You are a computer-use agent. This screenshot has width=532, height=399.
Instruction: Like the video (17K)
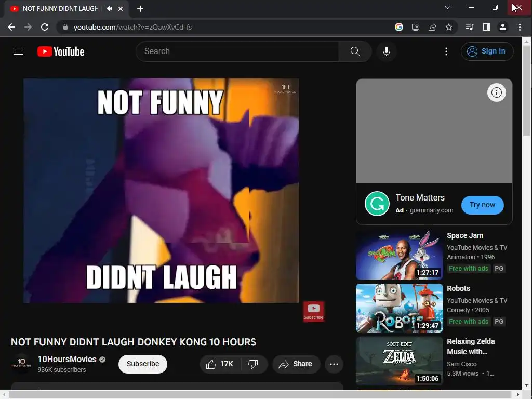(x=220, y=364)
